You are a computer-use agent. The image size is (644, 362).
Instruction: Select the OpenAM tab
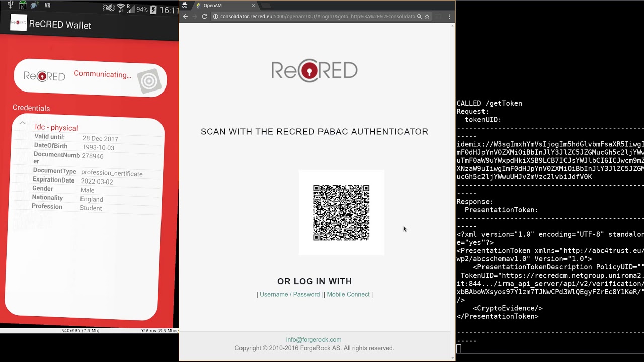point(225,6)
